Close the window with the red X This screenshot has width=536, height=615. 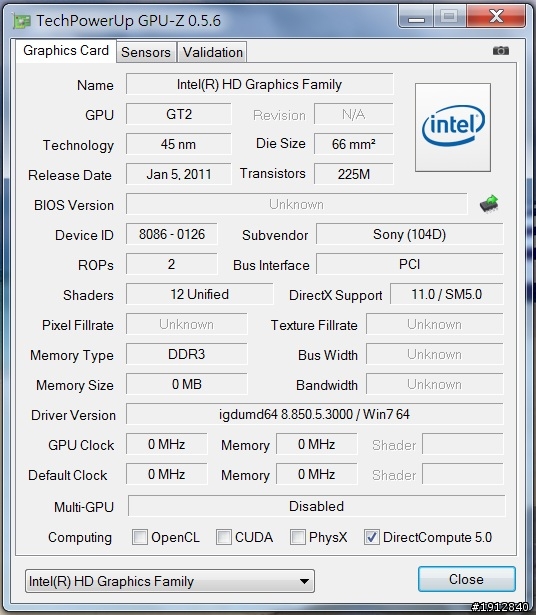[x=496, y=17]
